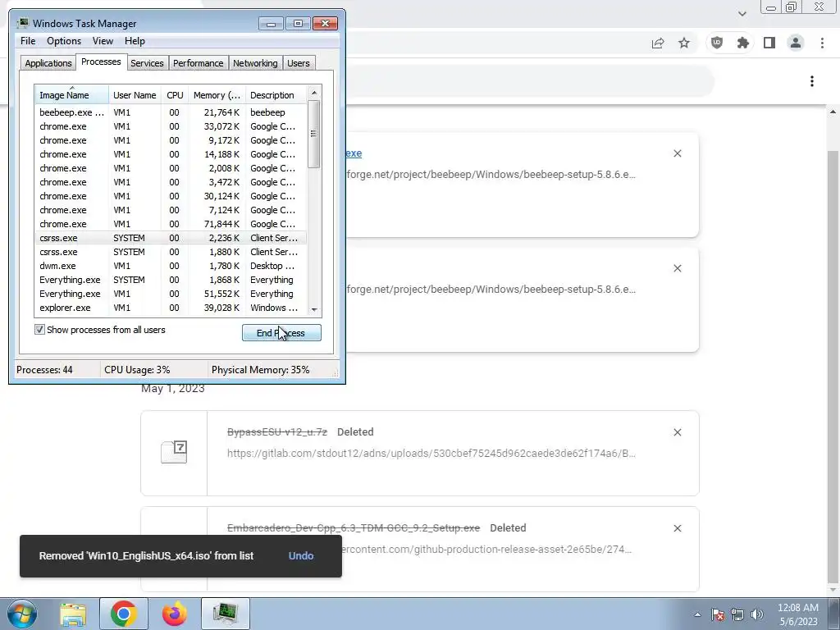Sort processes by Memory column
This screenshot has width=840, height=630.
[217, 95]
